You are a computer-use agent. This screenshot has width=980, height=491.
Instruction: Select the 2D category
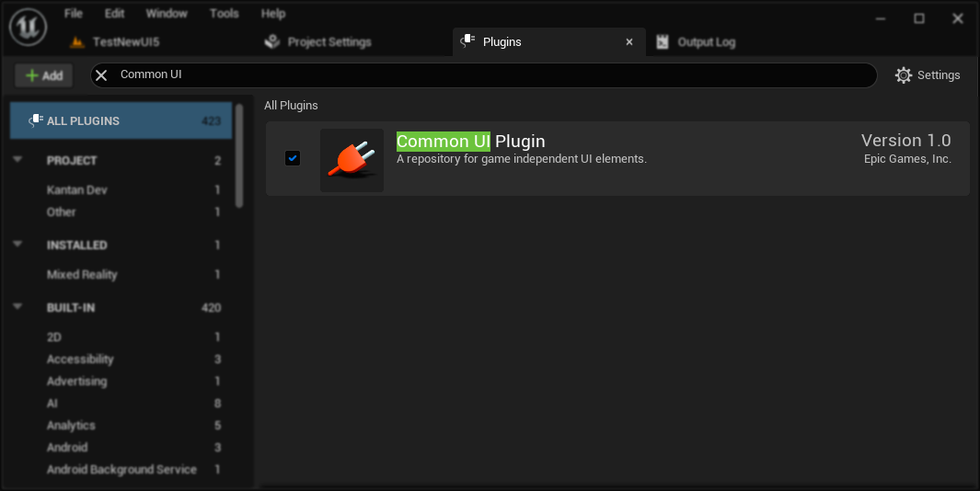121,337
